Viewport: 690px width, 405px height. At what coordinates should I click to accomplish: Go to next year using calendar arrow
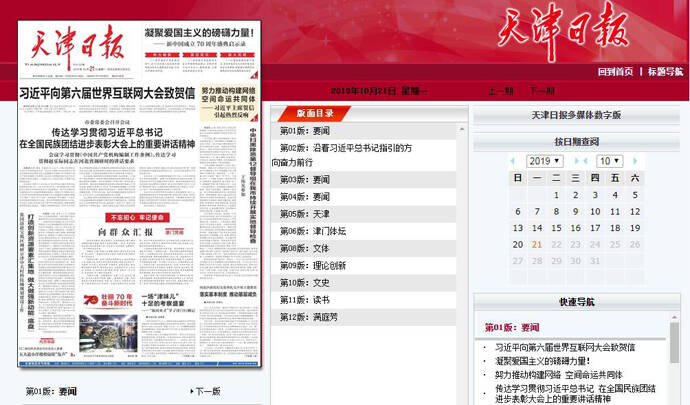pos(576,161)
